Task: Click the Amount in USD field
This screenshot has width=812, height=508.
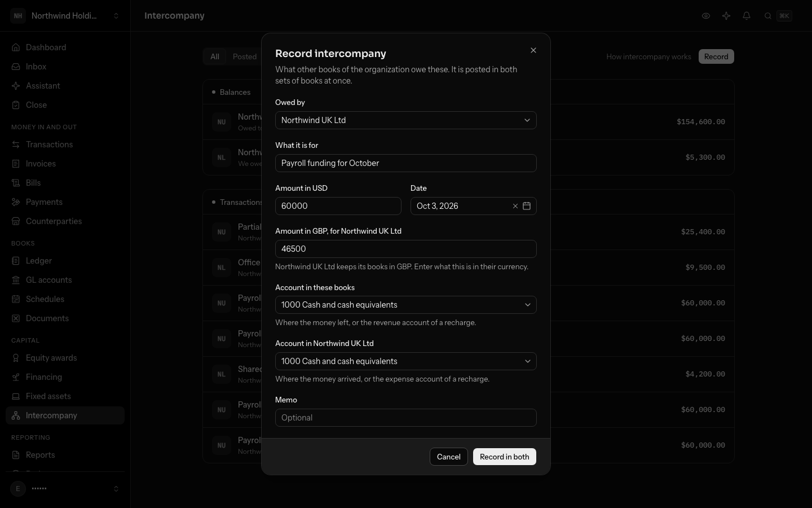Action: [x=338, y=206]
